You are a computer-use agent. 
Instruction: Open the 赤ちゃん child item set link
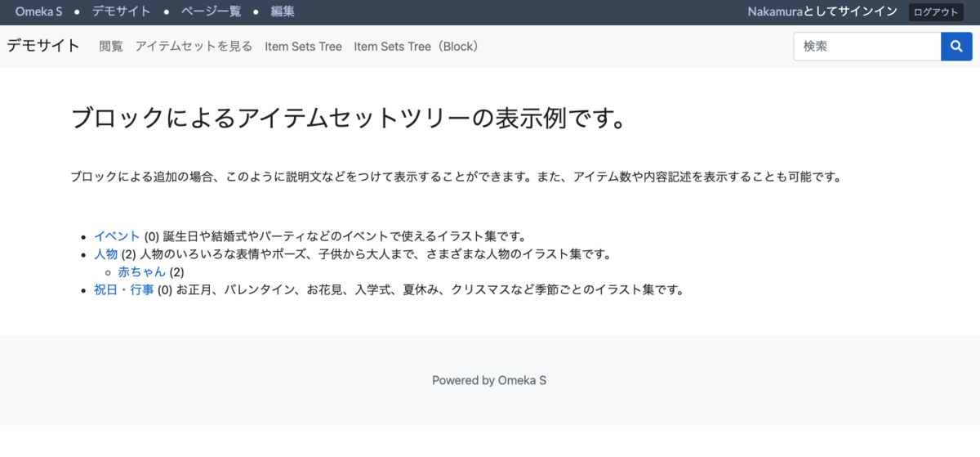(141, 271)
